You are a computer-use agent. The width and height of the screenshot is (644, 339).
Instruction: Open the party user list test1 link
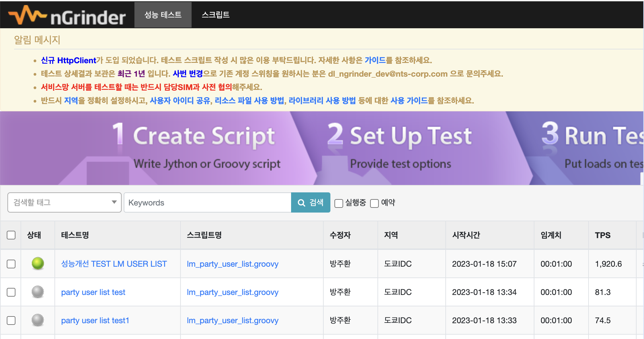pos(95,321)
